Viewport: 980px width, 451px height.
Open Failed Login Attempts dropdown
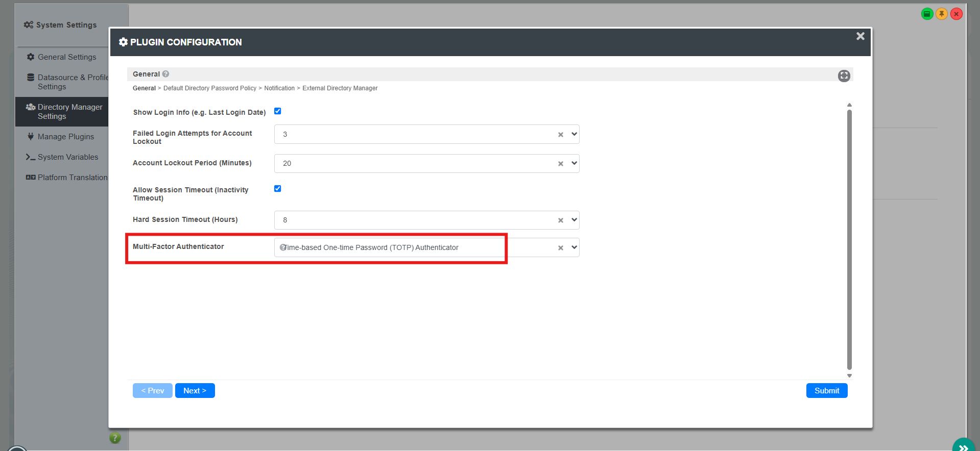click(x=574, y=134)
